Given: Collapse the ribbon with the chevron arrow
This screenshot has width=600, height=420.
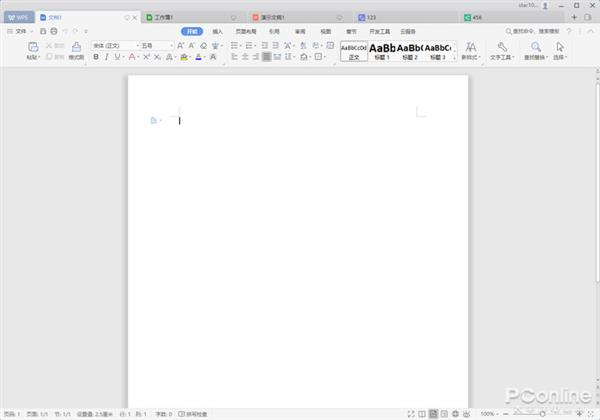Looking at the screenshot, I should 591,31.
